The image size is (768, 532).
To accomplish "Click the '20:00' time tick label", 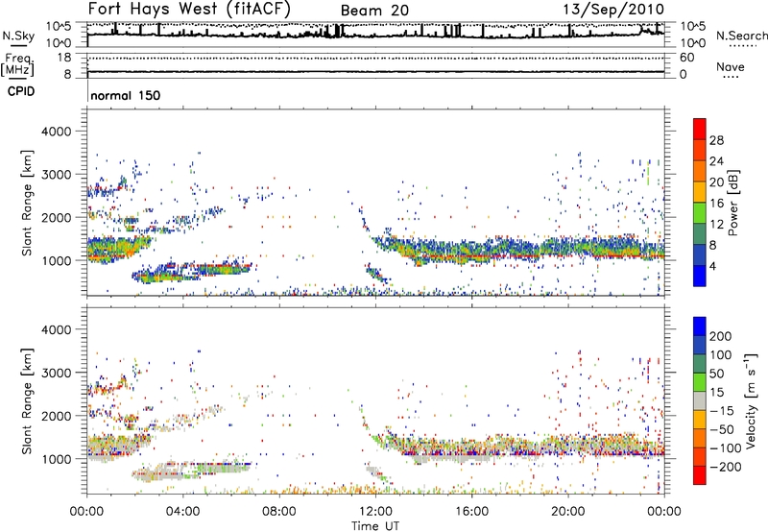I will 567,512.
